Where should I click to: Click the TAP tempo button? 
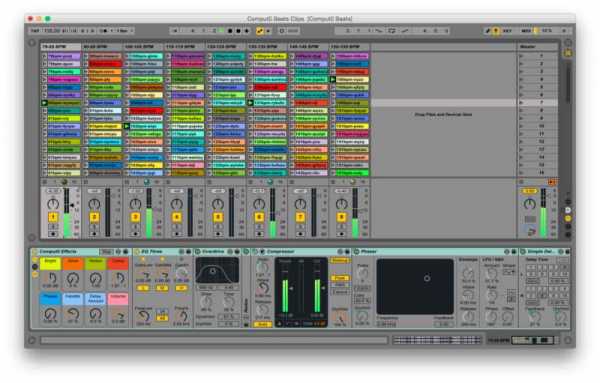35,31
